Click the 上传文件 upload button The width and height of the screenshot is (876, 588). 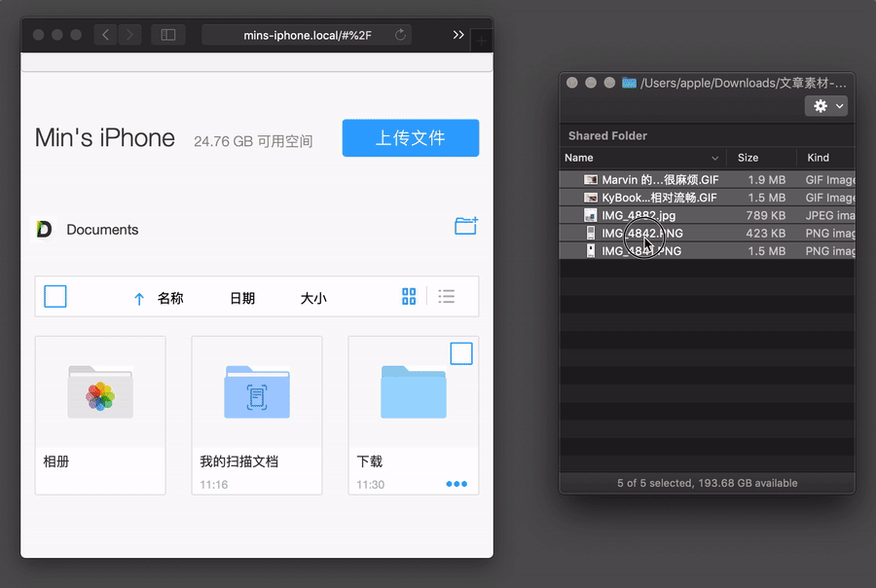411,137
